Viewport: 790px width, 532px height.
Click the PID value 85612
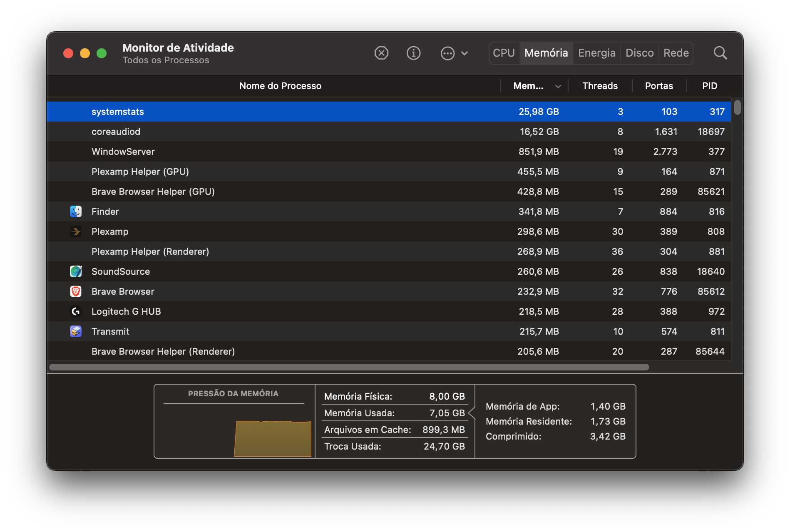711,291
